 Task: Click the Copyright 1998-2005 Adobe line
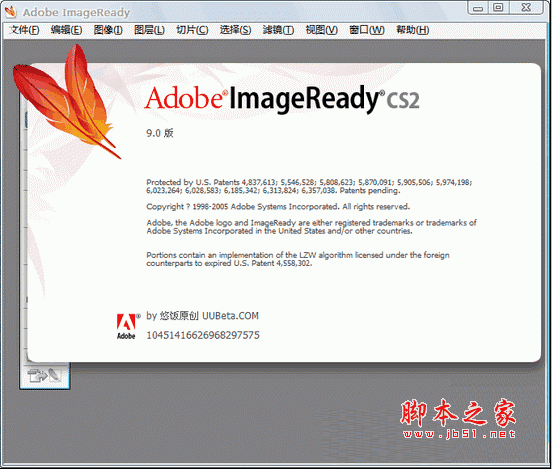click(x=278, y=207)
